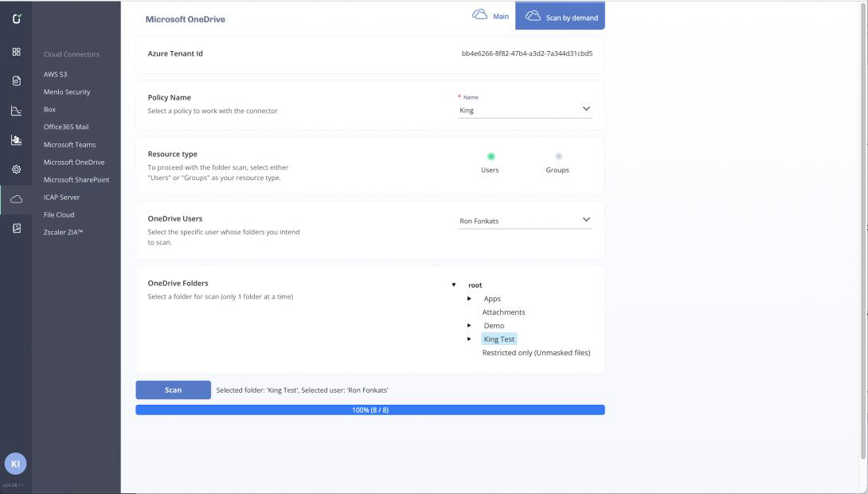The width and height of the screenshot is (868, 494).
Task: Open the Policy Name dropdown showing King
Action: 525,110
